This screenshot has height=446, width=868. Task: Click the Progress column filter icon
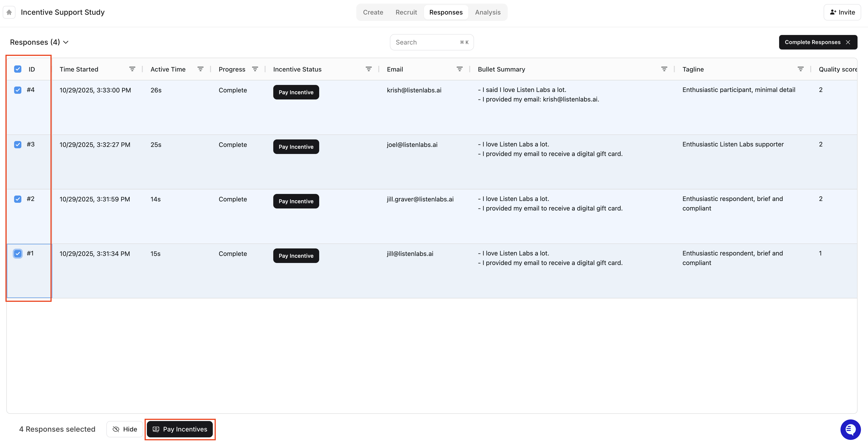(x=255, y=69)
